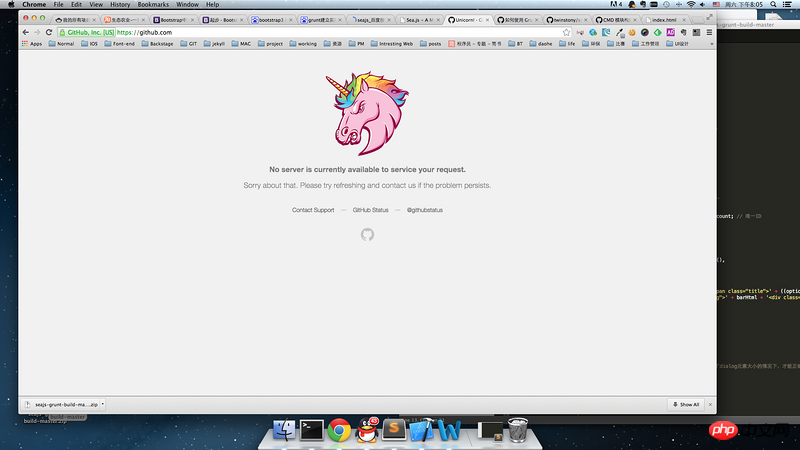Open Finder from the Dock
This screenshot has height=450, width=800.
click(284, 430)
